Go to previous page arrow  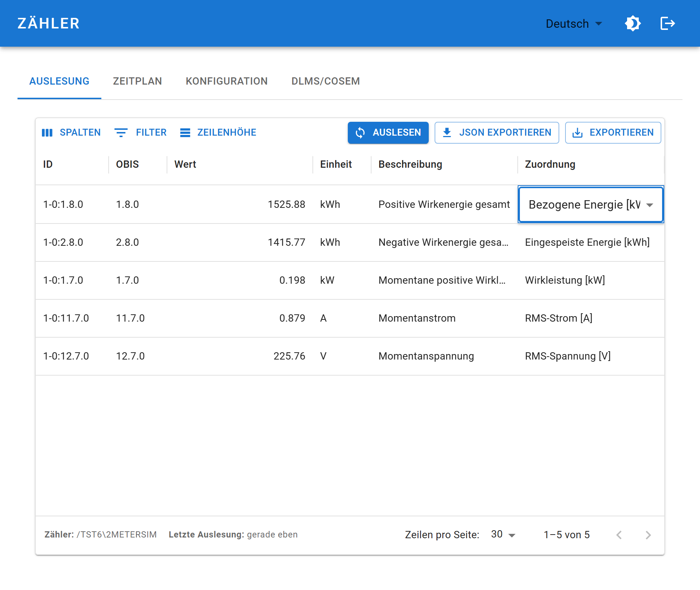click(x=619, y=535)
